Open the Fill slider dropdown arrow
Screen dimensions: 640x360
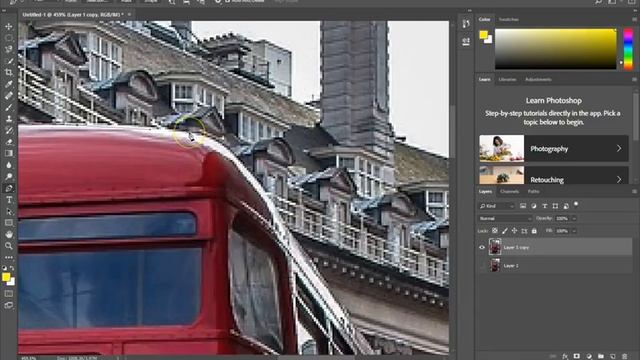pyautogui.click(x=574, y=231)
